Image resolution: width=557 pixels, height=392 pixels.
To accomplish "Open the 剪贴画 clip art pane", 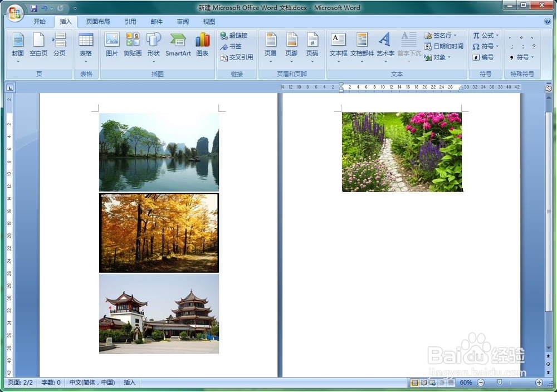I will coord(133,45).
